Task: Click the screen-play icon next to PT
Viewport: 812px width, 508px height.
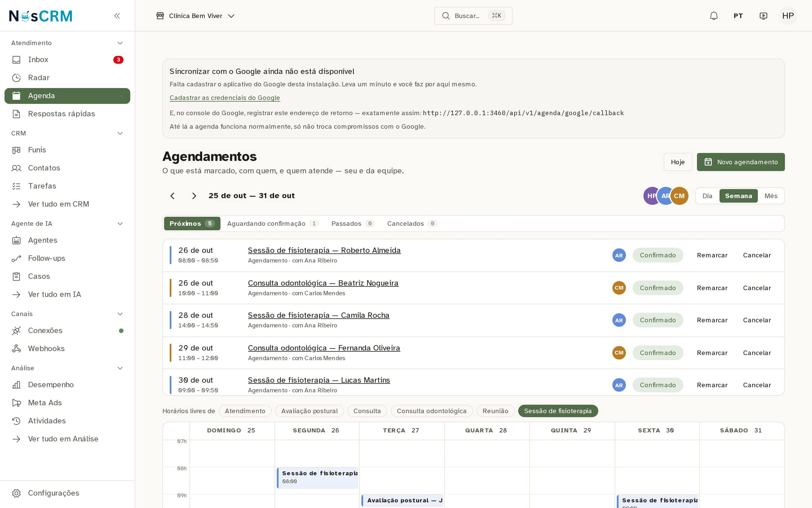Action: pyautogui.click(x=763, y=16)
